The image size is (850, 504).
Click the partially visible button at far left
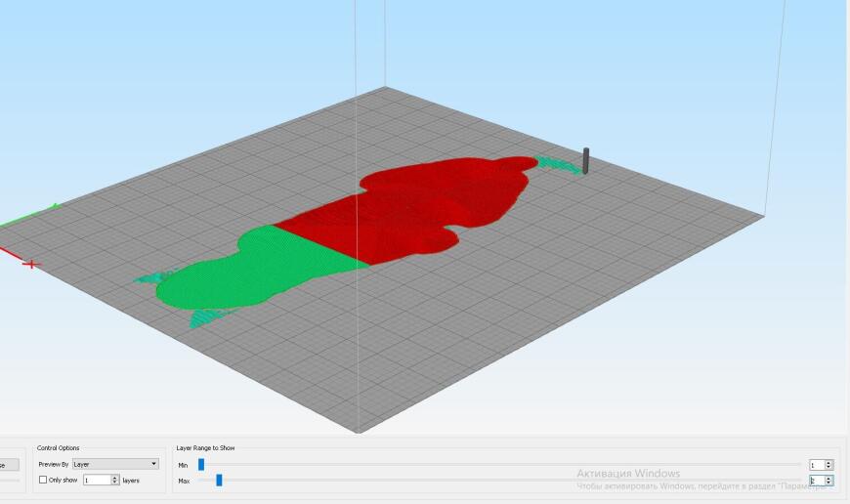tap(9, 464)
